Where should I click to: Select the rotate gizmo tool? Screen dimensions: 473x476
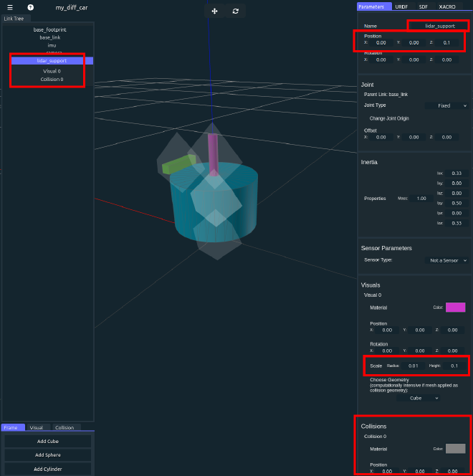[236, 11]
